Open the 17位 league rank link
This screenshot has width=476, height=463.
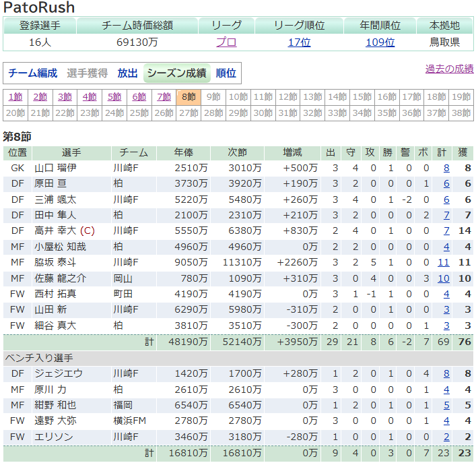click(x=300, y=42)
